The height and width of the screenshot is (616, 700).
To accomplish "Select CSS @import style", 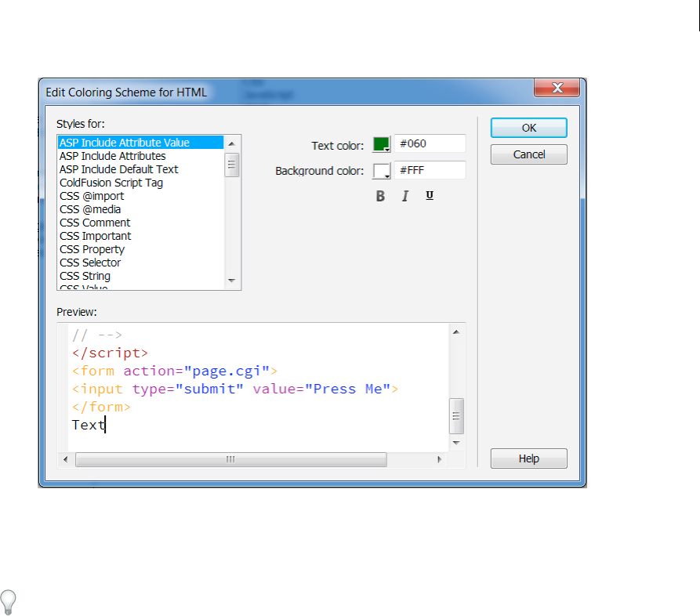I will click(140, 196).
